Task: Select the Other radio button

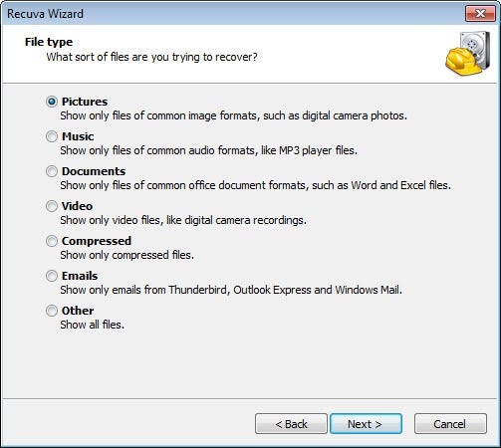Action: (x=52, y=311)
